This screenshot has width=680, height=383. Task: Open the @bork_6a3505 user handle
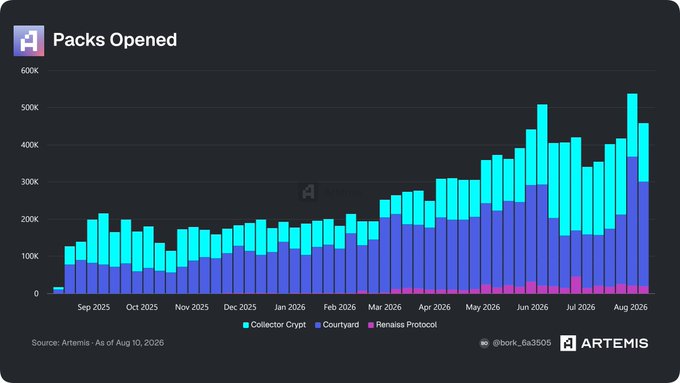[522, 343]
